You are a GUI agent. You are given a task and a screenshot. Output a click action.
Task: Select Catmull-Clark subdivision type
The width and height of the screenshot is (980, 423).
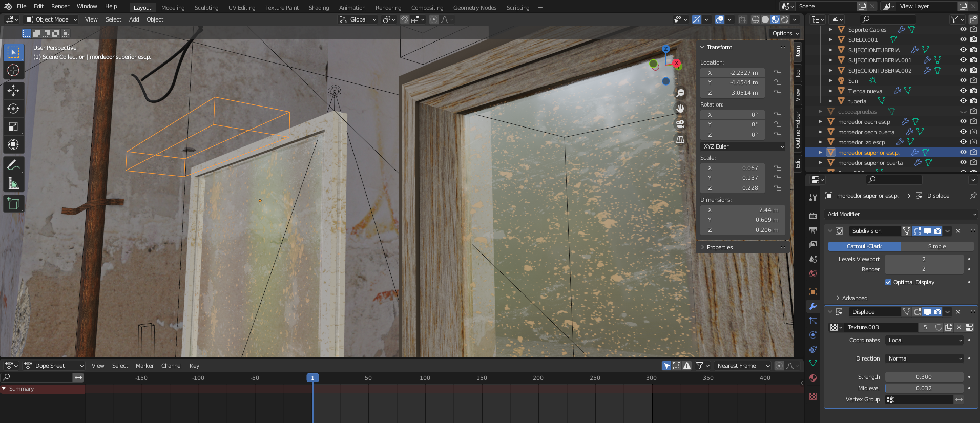pyautogui.click(x=864, y=246)
